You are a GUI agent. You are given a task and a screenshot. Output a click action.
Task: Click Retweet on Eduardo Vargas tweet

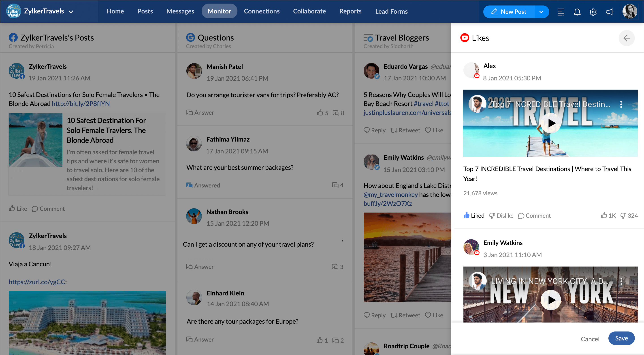(x=405, y=130)
